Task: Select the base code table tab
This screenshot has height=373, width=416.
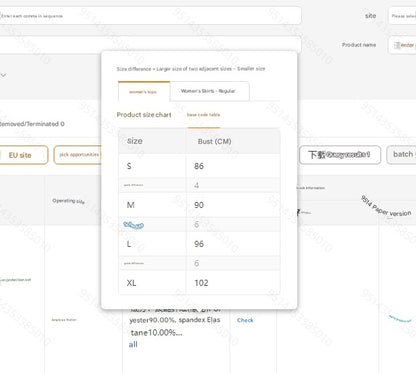Action: pos(203,115)
